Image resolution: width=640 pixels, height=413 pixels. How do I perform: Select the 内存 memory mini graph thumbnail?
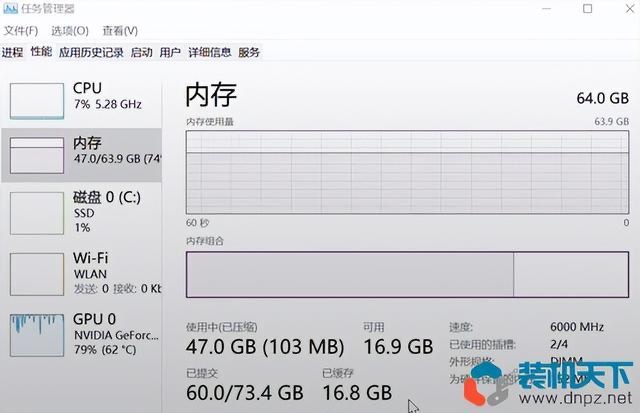click(37, 155)
